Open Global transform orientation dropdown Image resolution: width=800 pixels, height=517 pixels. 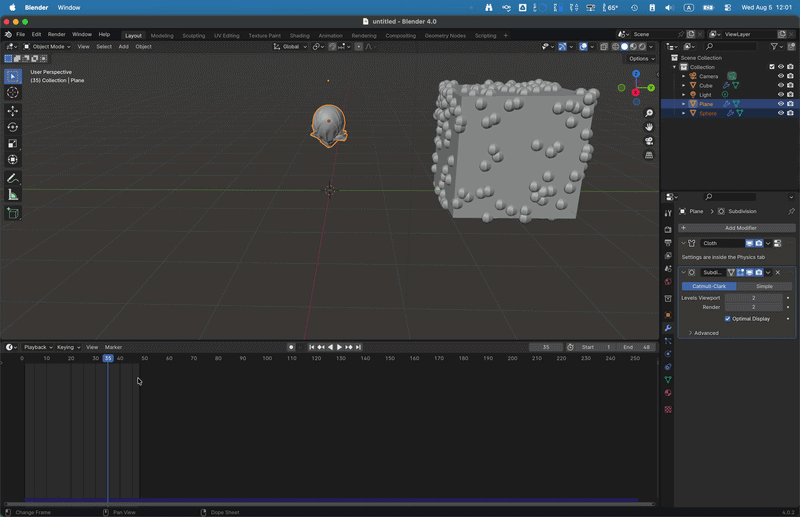point(290,46)
